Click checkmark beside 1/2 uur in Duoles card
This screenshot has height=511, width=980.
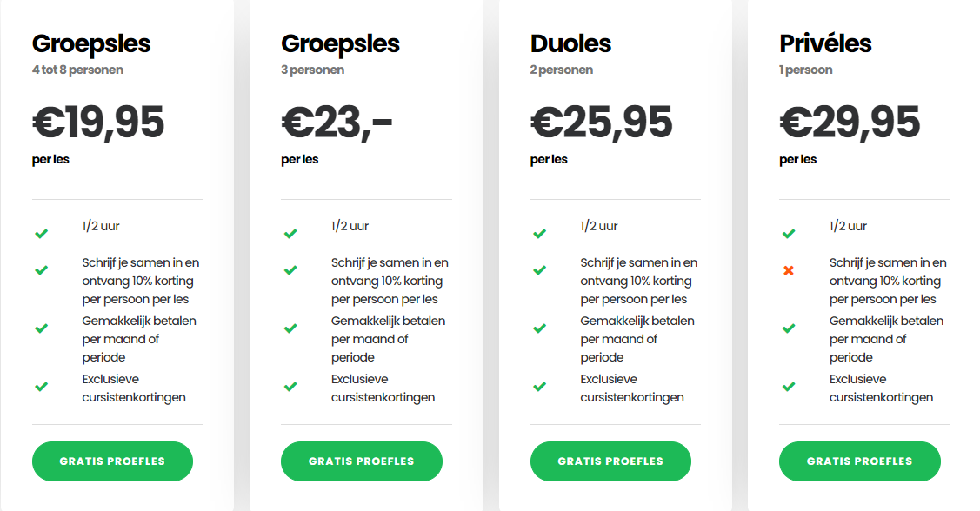click(539, 234)
